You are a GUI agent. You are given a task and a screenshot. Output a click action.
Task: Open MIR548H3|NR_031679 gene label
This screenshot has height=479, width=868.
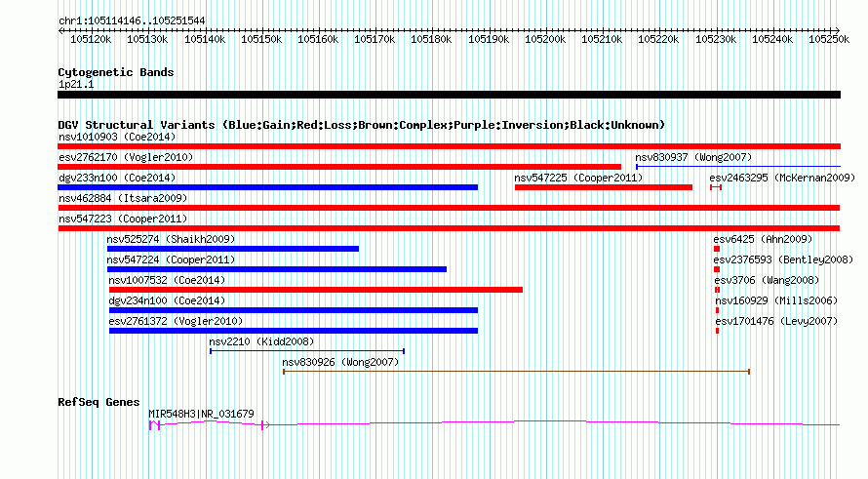(x=202, y=414)
